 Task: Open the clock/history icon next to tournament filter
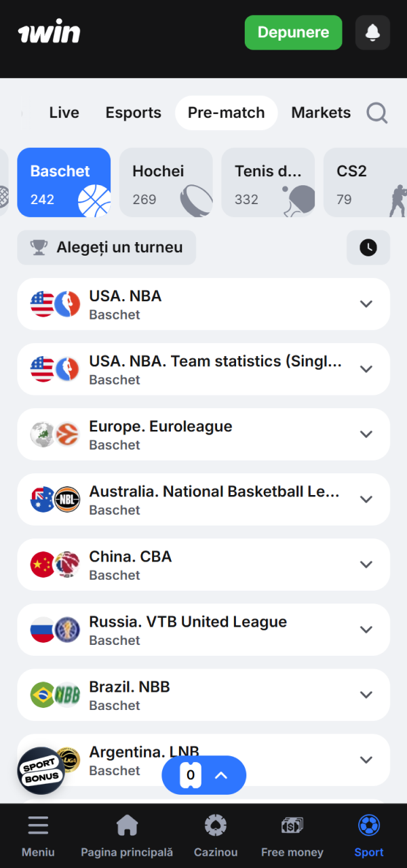click(368, 248)
